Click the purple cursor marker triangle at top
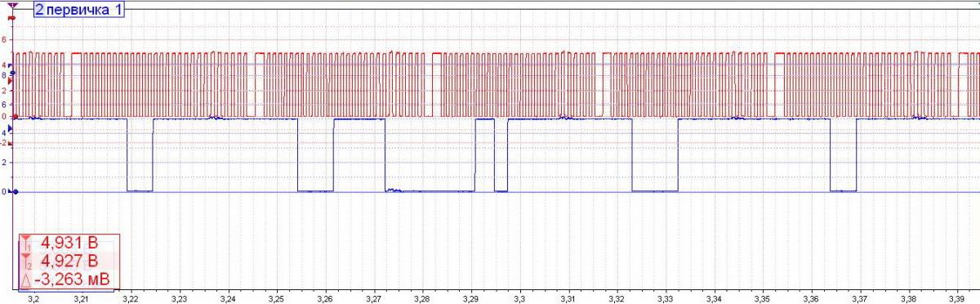980x304 pixels. coord(12,6)
